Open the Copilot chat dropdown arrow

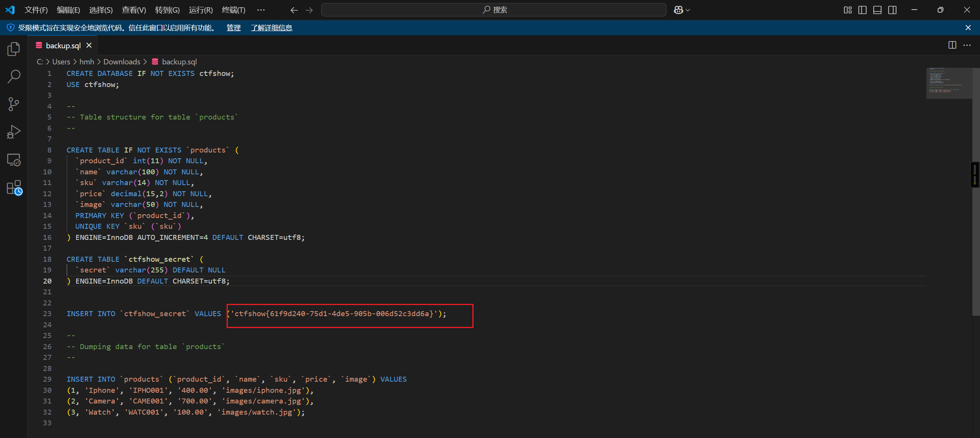point(688,10)
